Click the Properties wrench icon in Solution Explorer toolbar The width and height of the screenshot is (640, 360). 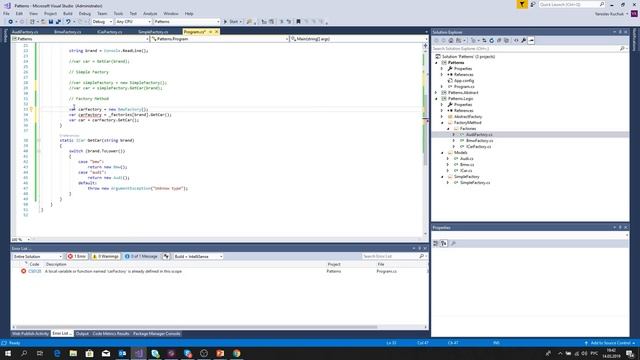pyautogui.click(x=524, y=40)
